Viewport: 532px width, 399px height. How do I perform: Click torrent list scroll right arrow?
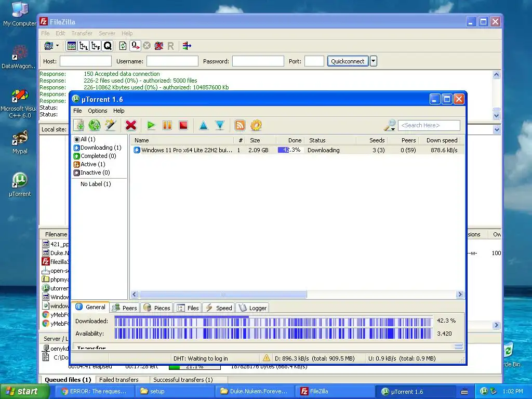point(460,294)
